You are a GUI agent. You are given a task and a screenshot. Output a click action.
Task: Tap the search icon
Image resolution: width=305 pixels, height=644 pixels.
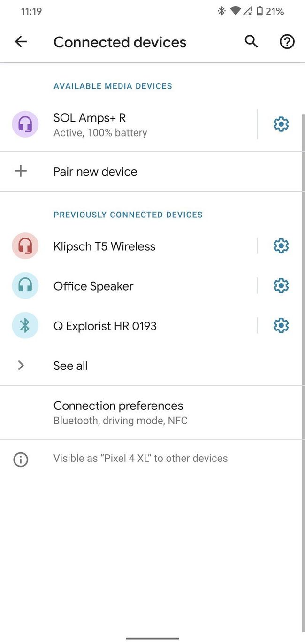(x=251, y=41)
